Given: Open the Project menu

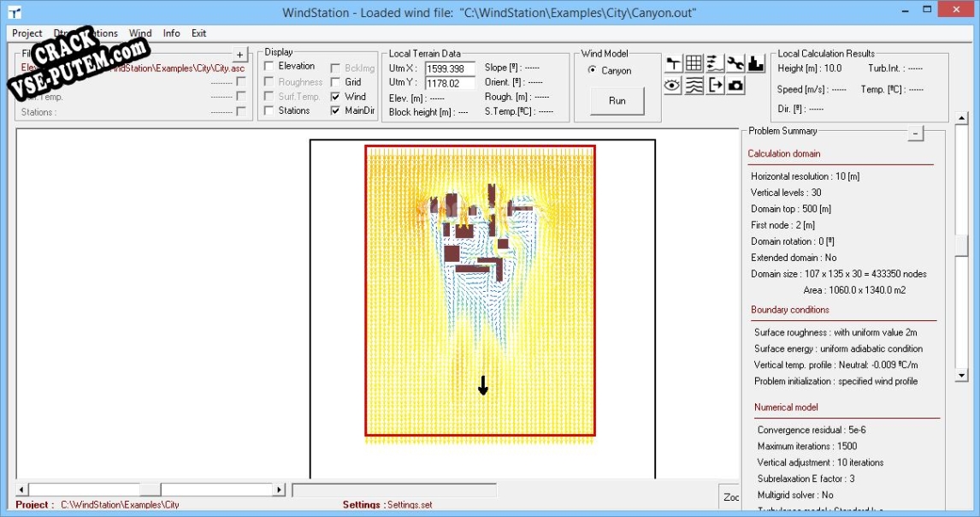Looking at the screenshot, I should point(27,33).
